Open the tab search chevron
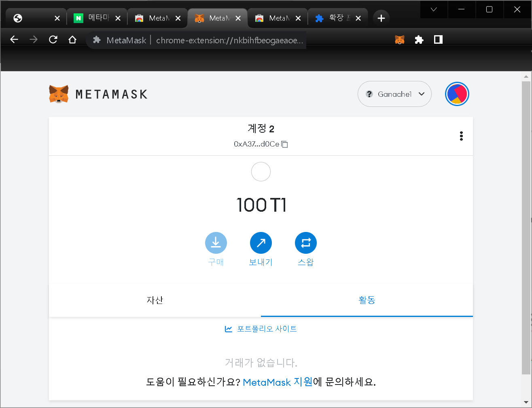The image size is (532, 408). [434, 9]
